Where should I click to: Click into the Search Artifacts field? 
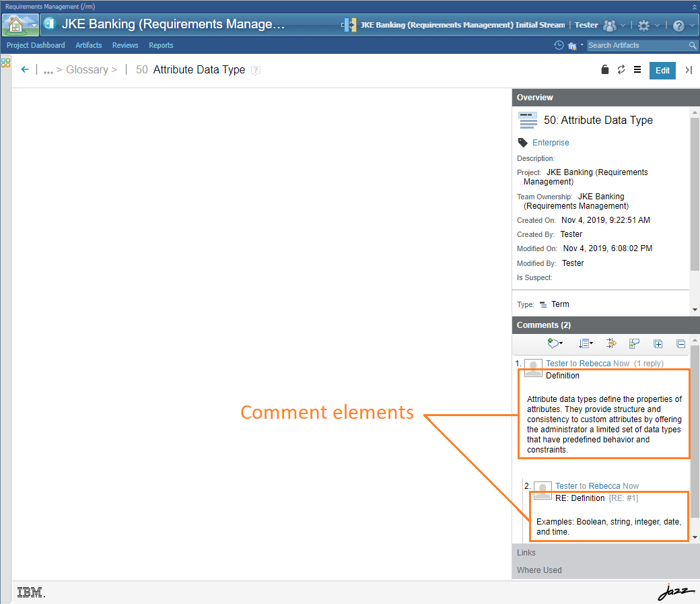(x=637, y=45)
